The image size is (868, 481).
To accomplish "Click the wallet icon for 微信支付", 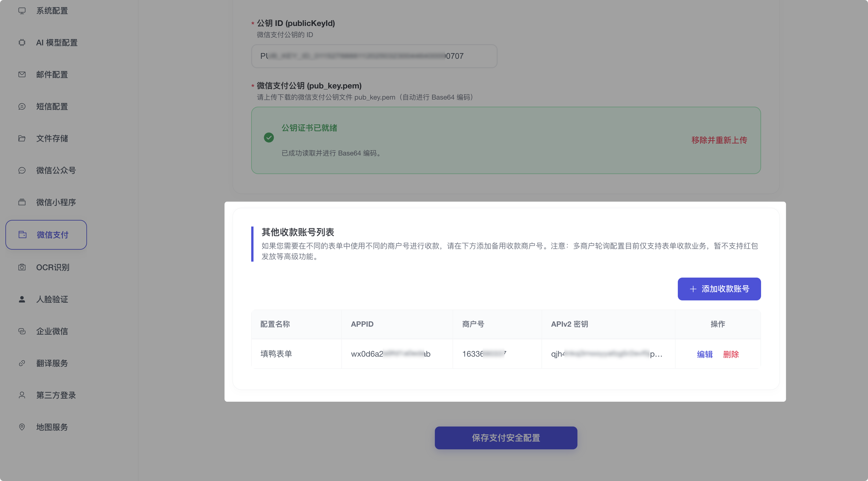I will pos(23,235).
